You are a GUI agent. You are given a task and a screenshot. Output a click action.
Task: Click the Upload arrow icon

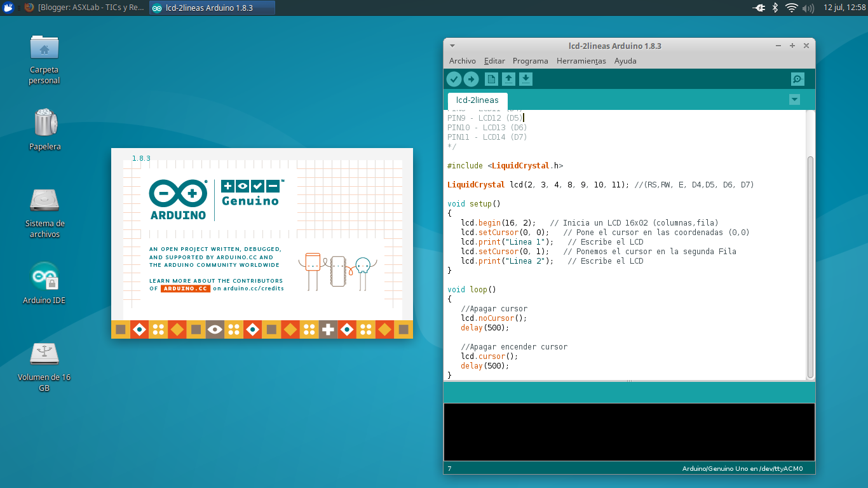click(471, 79)
